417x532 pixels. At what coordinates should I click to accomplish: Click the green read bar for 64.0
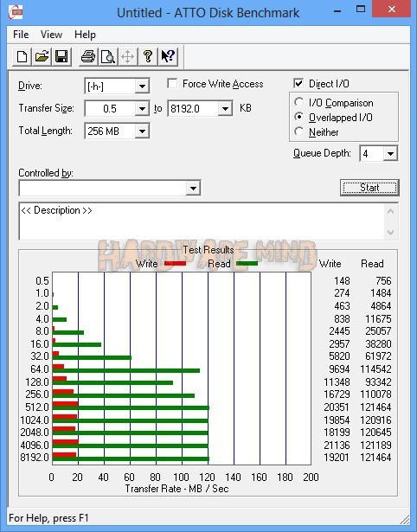[126, 370]
